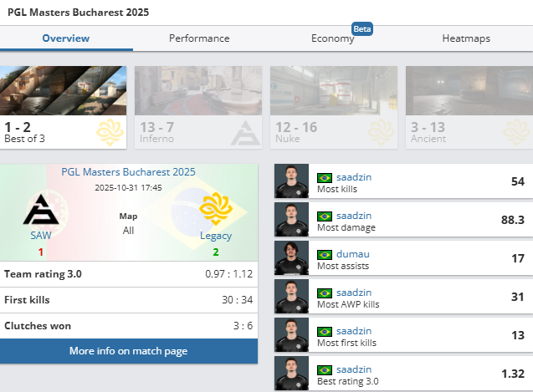Click Brazil flag beside dumau
Viewport: 533px width, 392px height.
325,253
